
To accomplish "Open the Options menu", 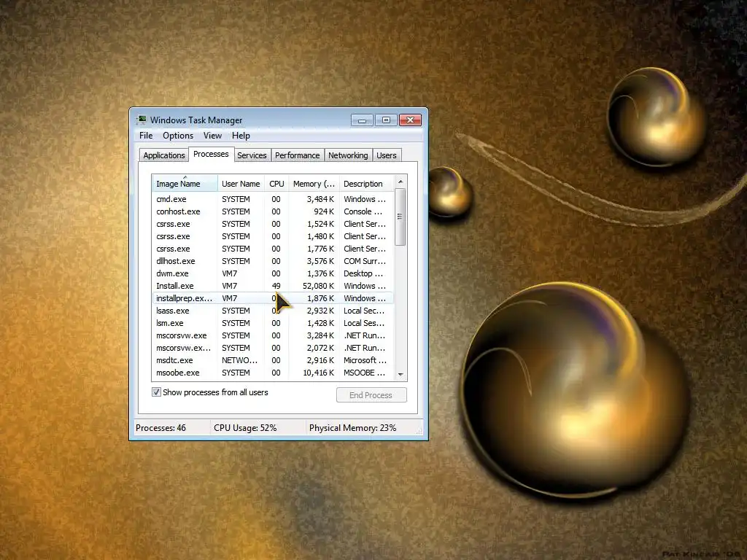I will click(x=178, y=136).
